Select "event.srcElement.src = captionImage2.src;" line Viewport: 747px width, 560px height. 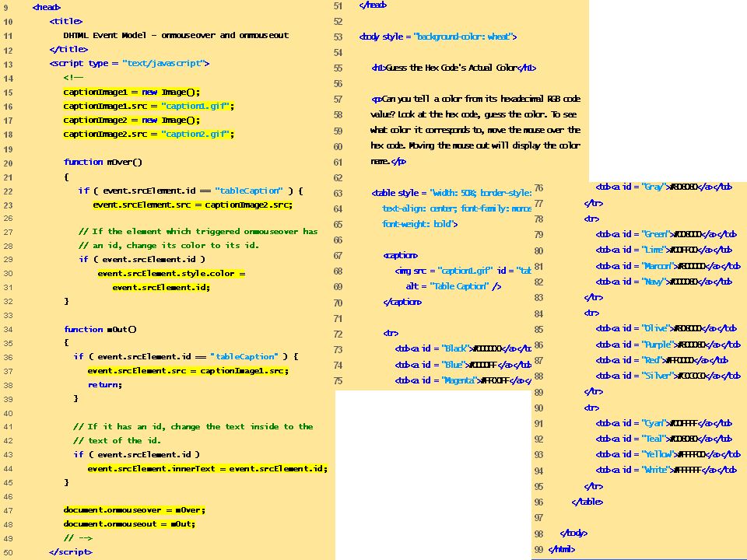[192, 205]
